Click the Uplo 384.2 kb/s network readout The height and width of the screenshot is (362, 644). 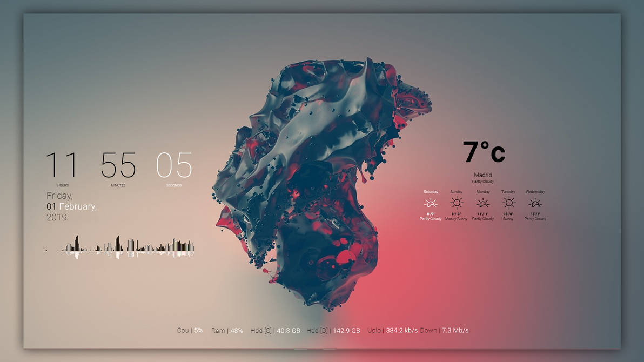(392, 330)
